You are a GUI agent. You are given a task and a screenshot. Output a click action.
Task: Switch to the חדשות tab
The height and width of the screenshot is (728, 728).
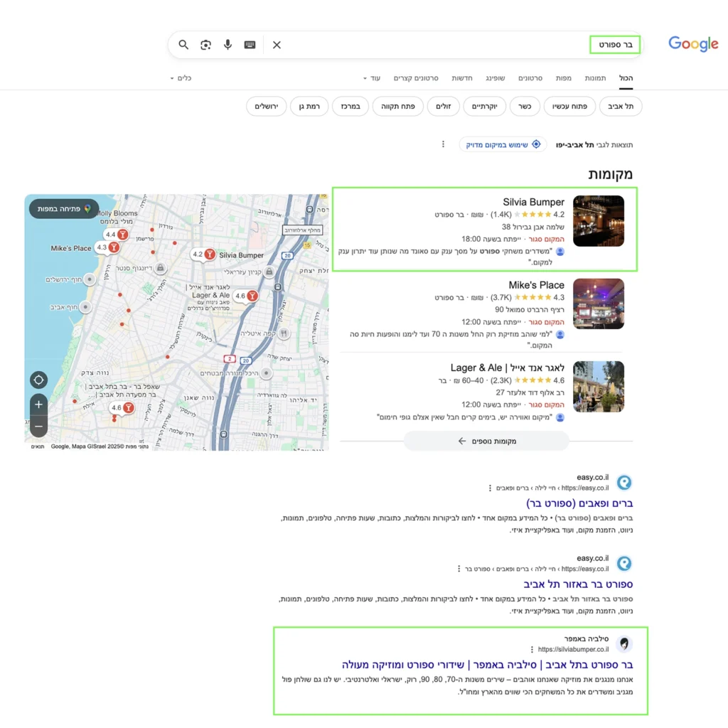[462, 78]
